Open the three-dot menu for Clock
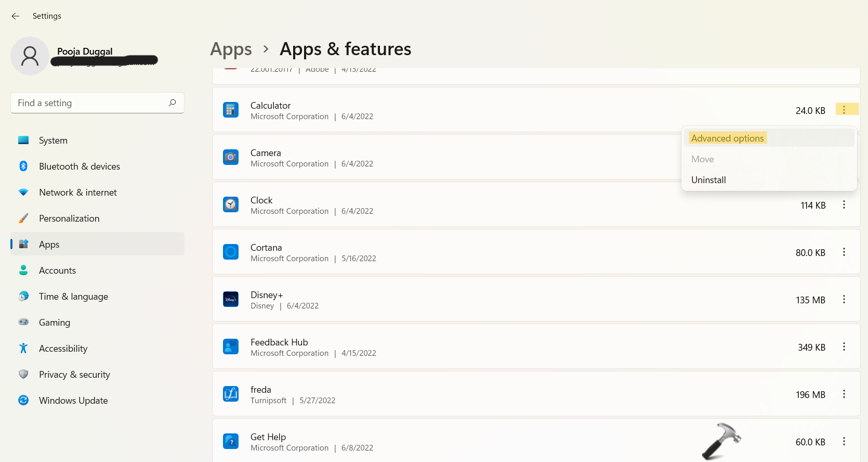The height and width of the screenshot is (462, 868). 844,205
